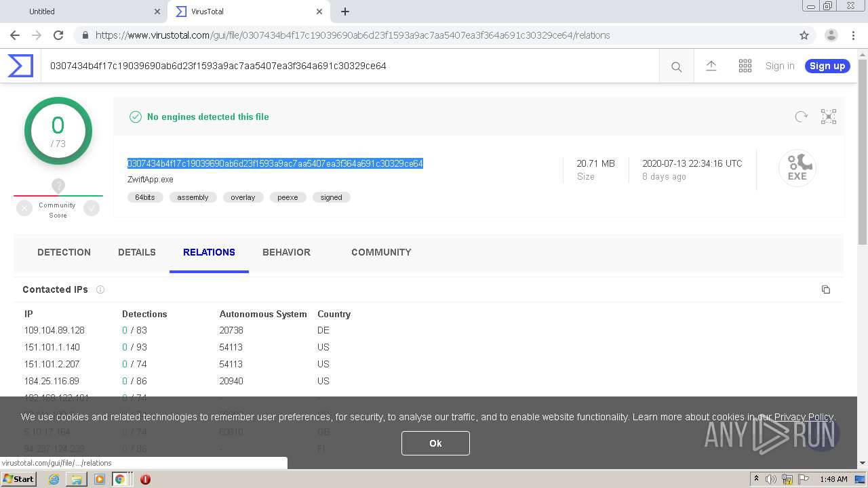Click the search magnifier icon
The image size is (868, 488).
coord(676,66)
